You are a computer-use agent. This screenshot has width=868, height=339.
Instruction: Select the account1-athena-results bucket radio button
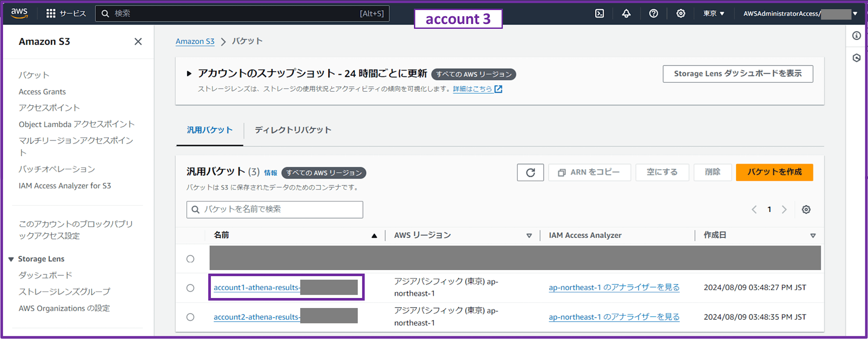coord(190,288)
